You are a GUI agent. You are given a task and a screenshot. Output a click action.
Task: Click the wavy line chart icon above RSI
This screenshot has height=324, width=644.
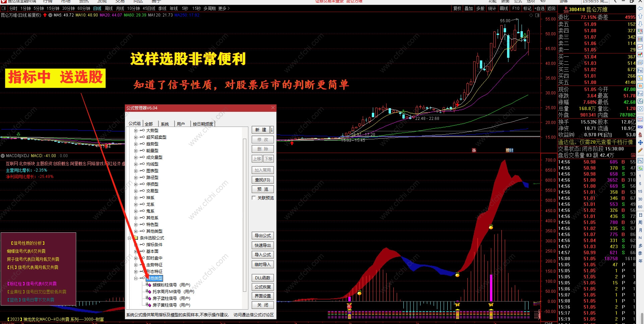640,119
